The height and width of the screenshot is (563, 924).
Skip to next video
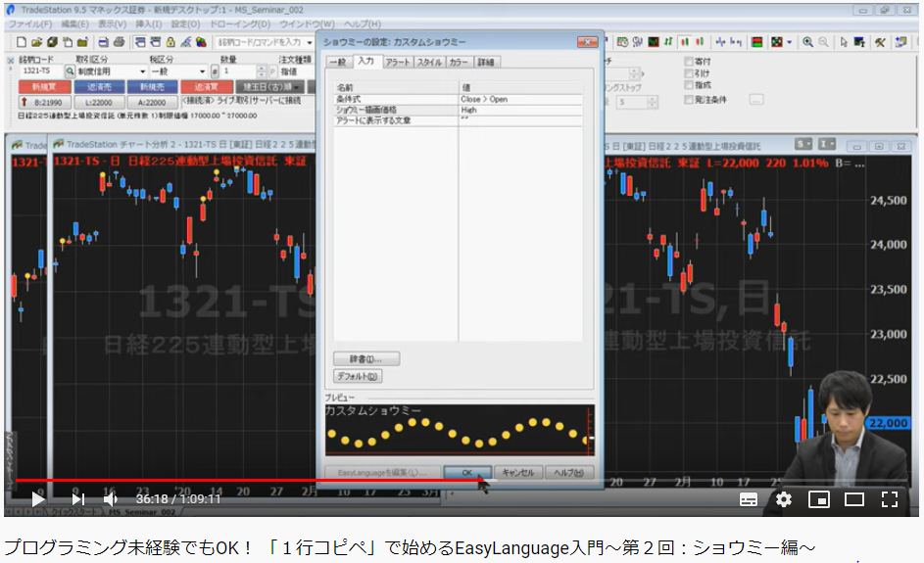click(x=77, y=499)
